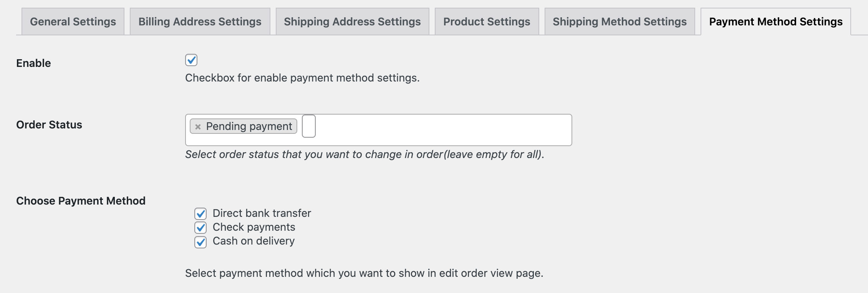Toggle off Cash on delivery
The height and width of the screenshot is (293, 868).
coord(200,242)
